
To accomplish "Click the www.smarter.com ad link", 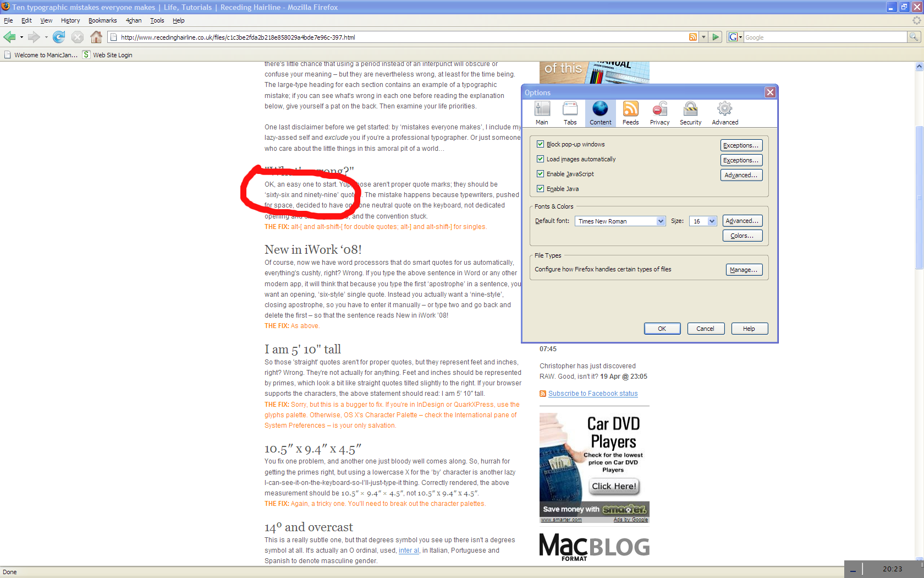I will (x=561, y=520).
